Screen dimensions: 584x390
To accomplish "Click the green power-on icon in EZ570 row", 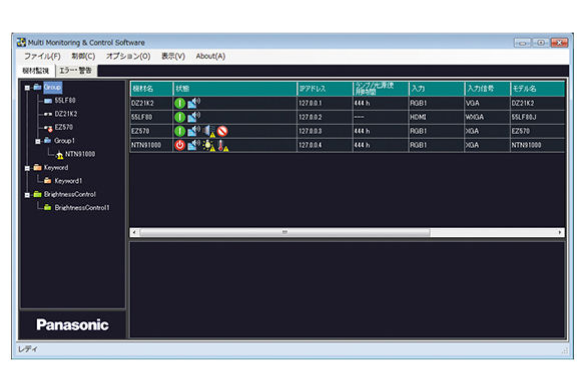I will 180,131.
